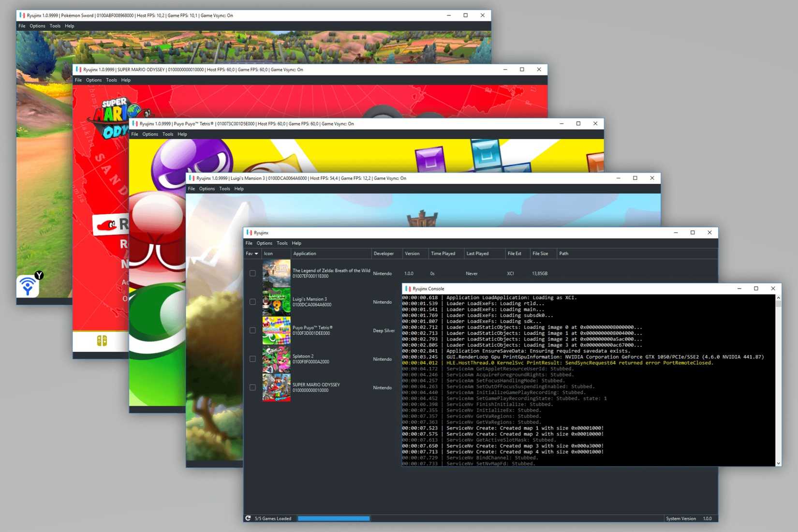This screenshot has width=798, height=532.
Task: Refresh the game list
Action: 249,518
